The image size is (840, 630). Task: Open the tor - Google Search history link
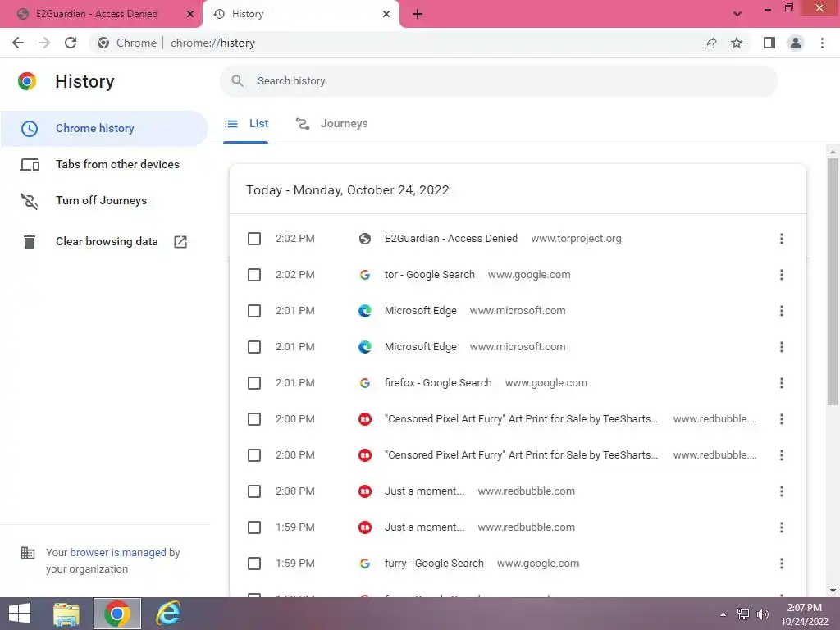pos(430,275)
